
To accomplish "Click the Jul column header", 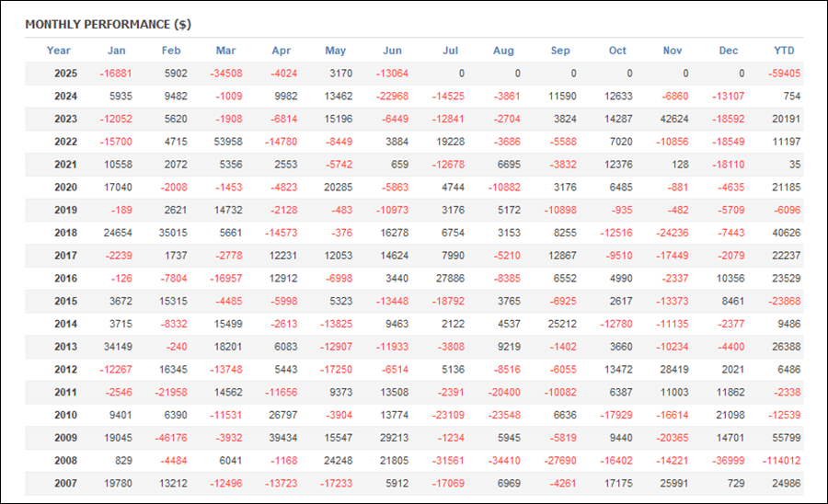I will coord(450,51).
